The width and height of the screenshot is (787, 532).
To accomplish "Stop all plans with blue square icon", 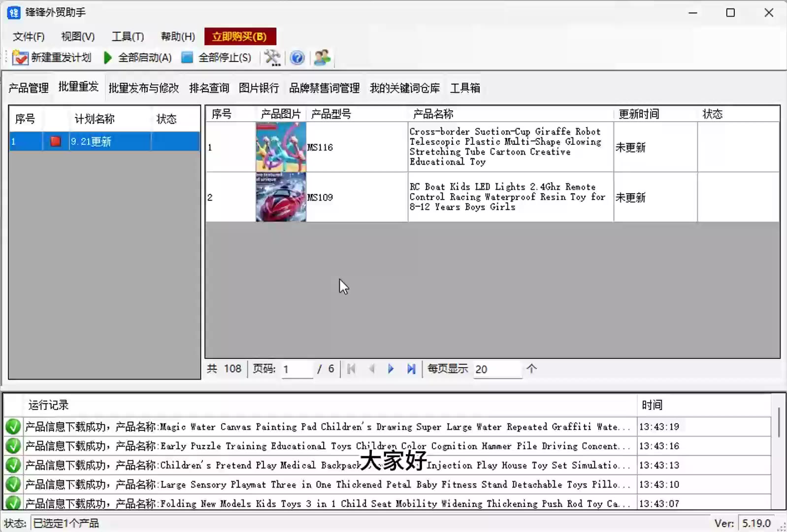I will pyautogui.click(x=187, y=58).
